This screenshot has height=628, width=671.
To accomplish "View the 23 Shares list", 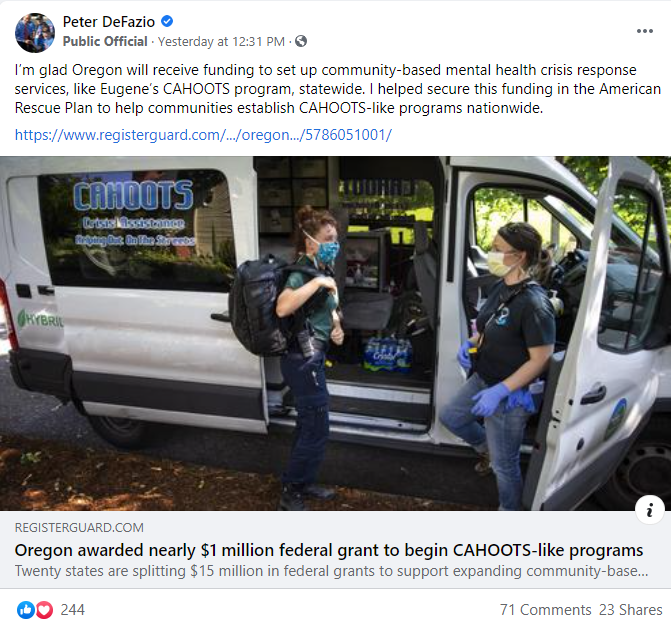I will [x=630, y=610].
